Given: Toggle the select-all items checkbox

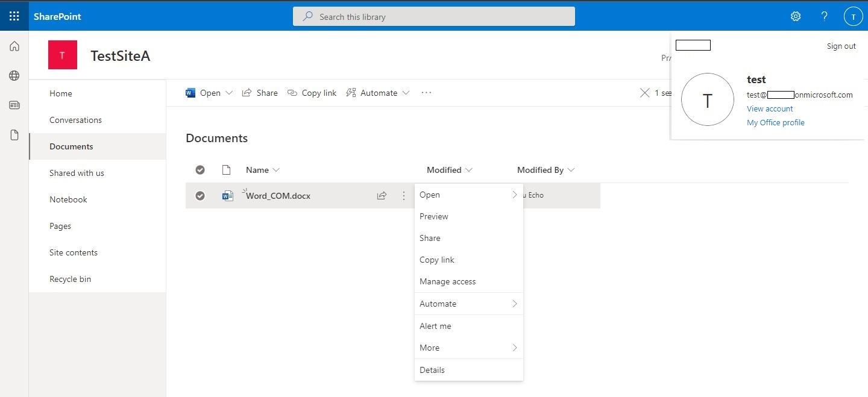Looking at the screenshot, I should 200,170.
